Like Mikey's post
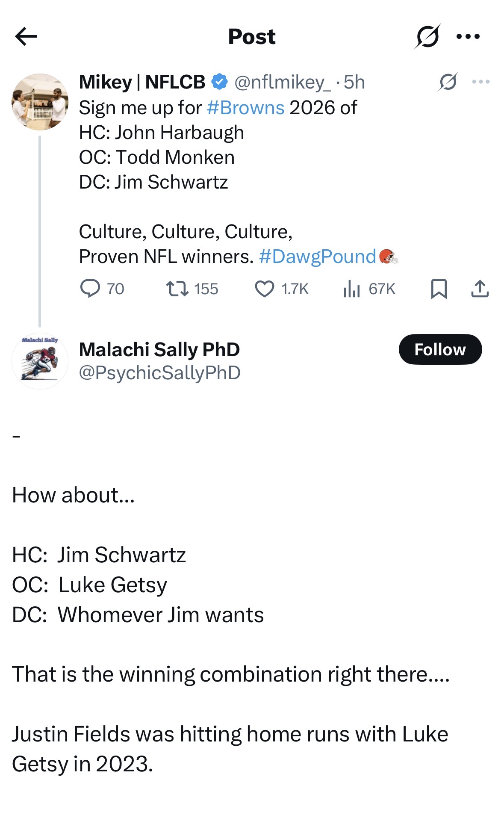This screenshot has height=815, width=504. pos(265,289)
